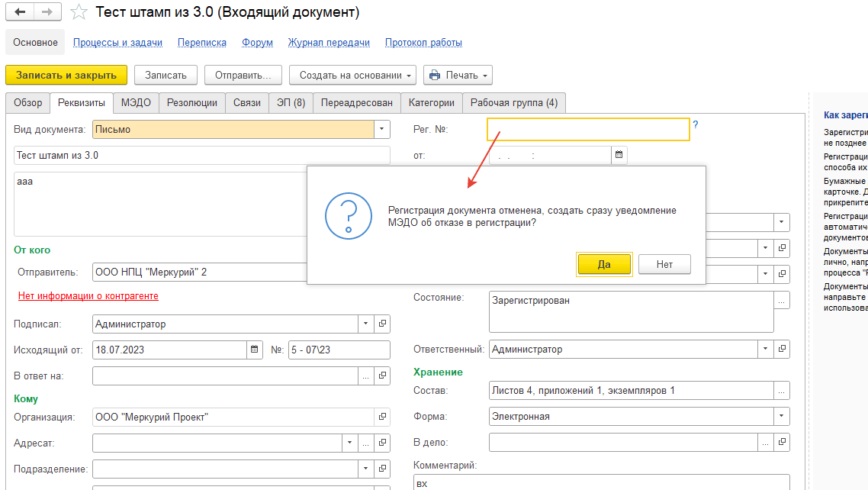Switch to the Резолюции tab

tap(192, 103)
